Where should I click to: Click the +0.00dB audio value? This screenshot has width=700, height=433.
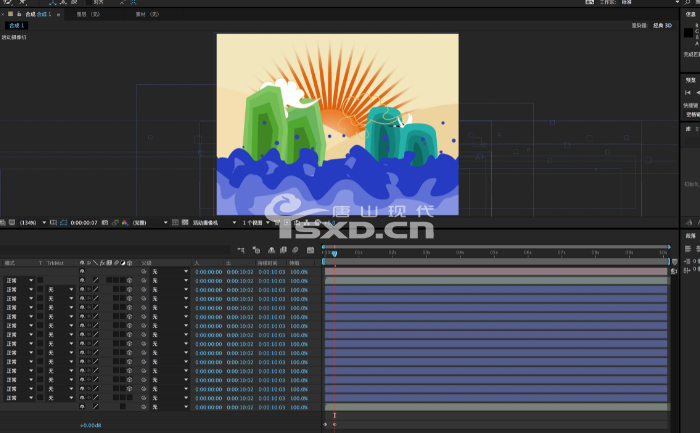pos(91,425)
